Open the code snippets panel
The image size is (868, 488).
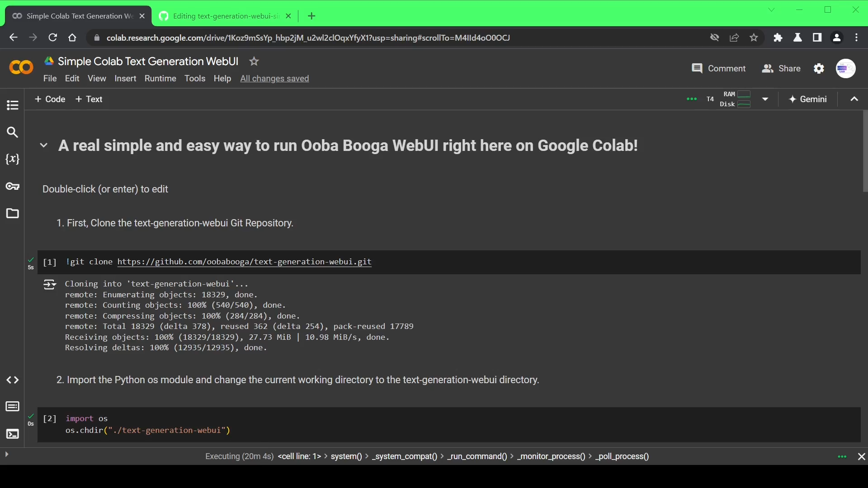point(12,380)
